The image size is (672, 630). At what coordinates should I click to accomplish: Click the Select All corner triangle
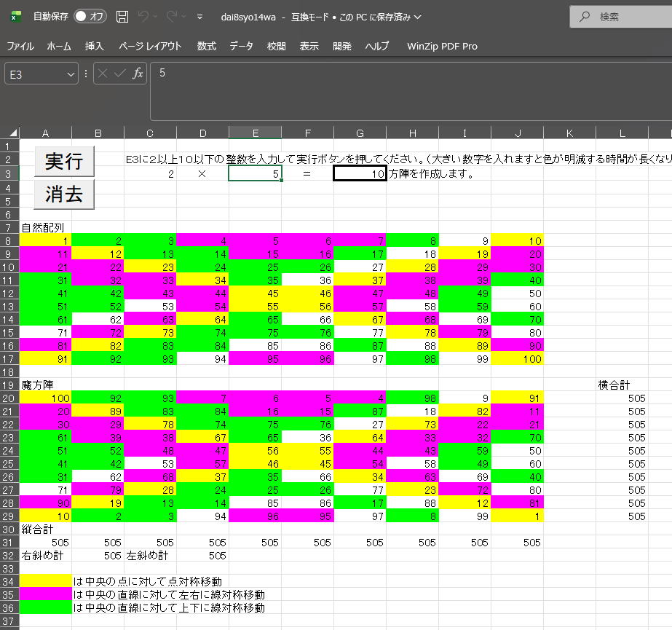(9, 133)
